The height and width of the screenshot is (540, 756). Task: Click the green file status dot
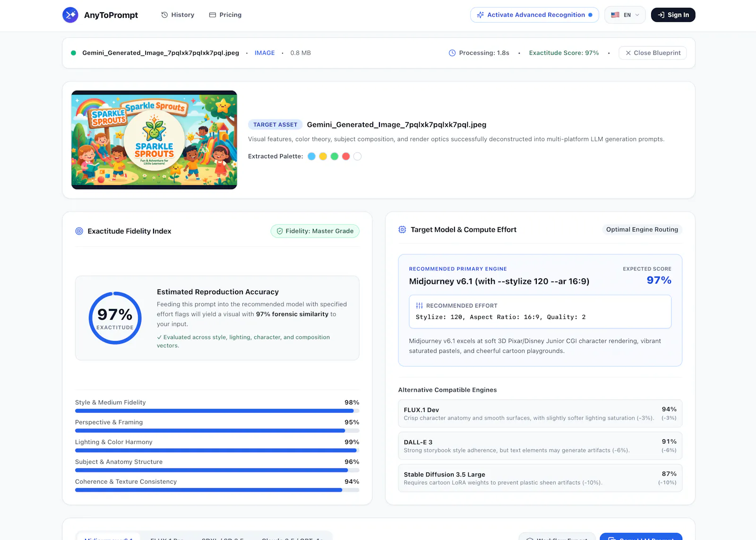tap(73, 53)
